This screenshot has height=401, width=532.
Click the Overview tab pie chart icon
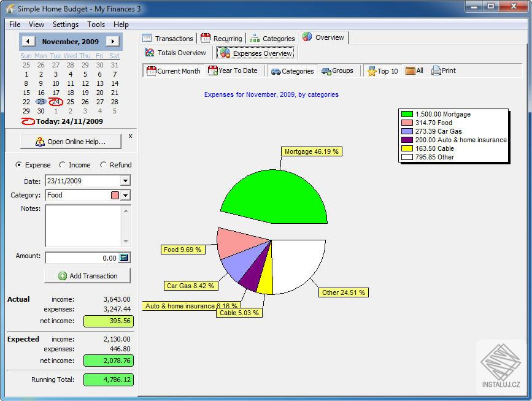pyautogui.click(x=307, y=37)
